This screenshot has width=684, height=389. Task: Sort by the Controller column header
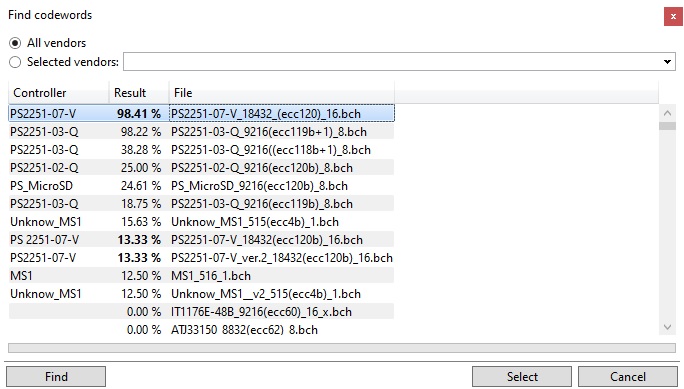tap(58, 92)
